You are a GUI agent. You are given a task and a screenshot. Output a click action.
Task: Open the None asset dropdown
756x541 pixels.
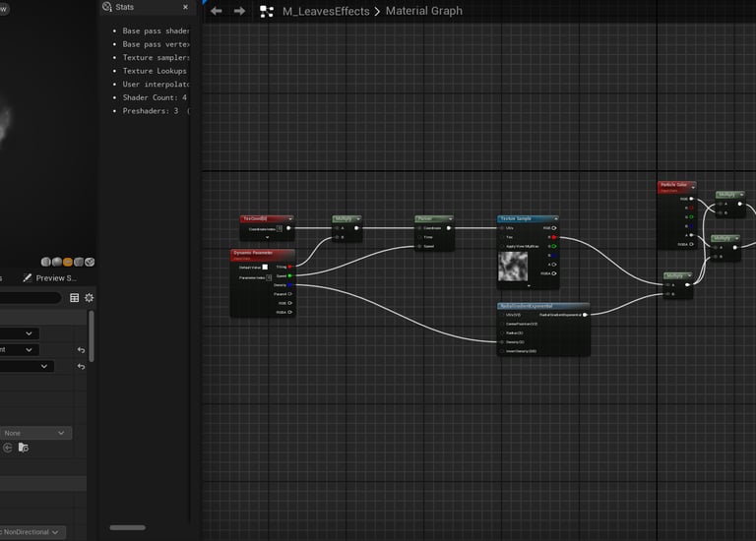[x=35, y=433]
